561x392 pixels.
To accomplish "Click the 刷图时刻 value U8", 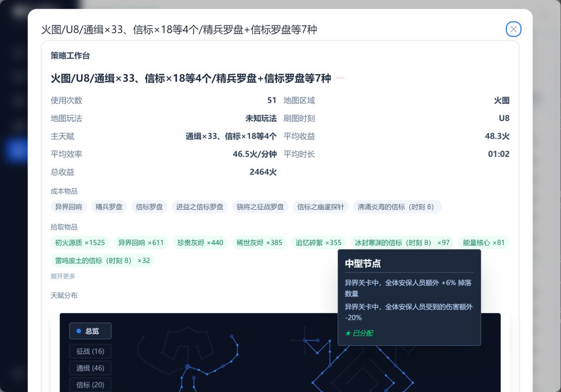I will pos(504,118).
